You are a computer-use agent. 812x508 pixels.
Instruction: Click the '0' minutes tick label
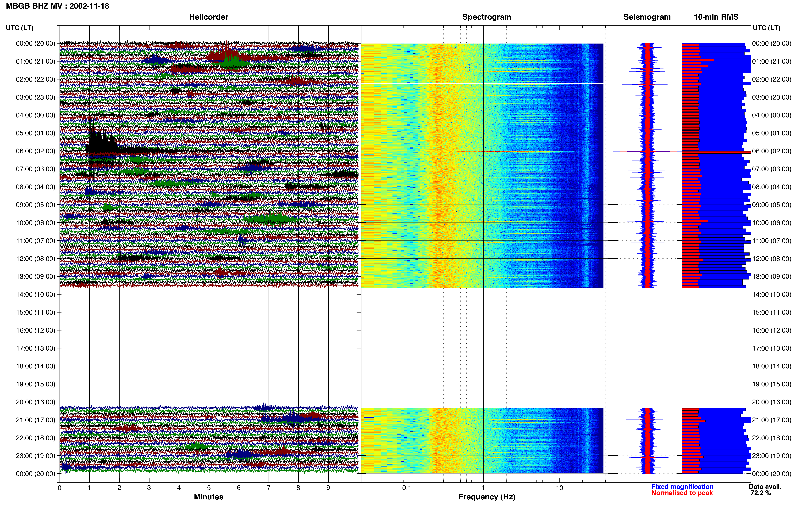click(59, 488)
